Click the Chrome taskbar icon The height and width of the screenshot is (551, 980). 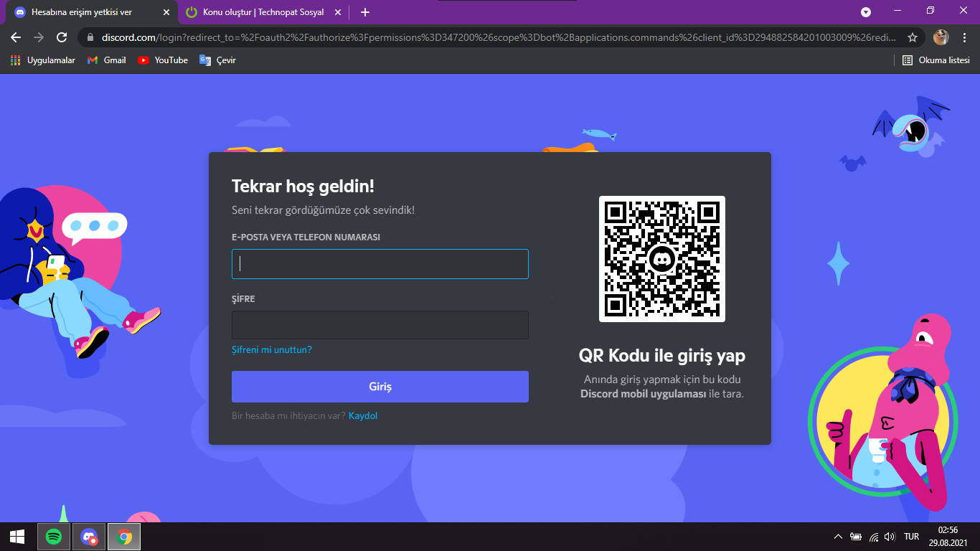(x=124, y=537)
